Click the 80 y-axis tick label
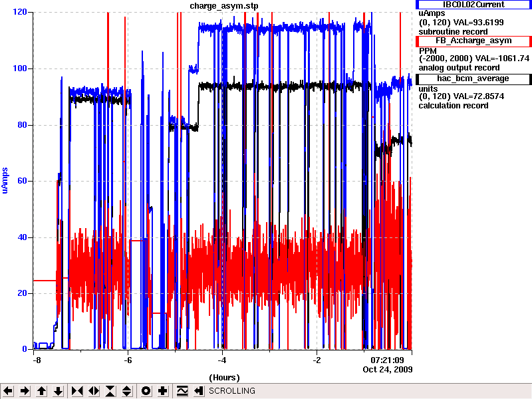Screen dimensions: 532x399 tap(22, 125)
